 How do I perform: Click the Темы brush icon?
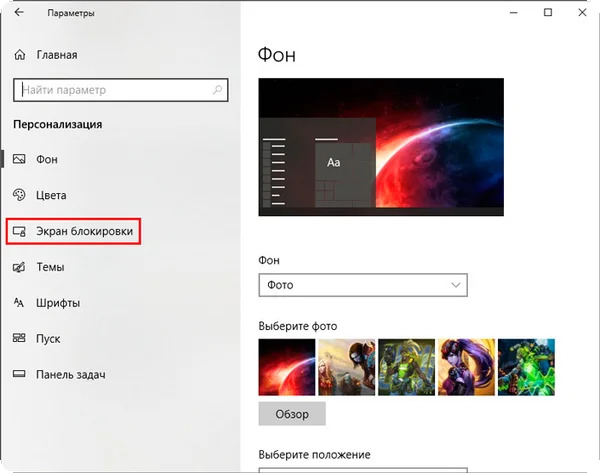pos(19,267)
